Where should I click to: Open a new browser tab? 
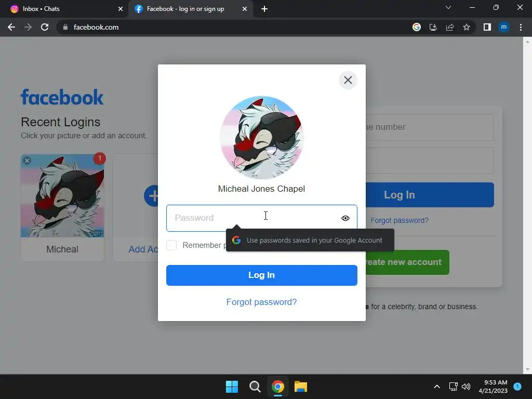coord(264,9)
